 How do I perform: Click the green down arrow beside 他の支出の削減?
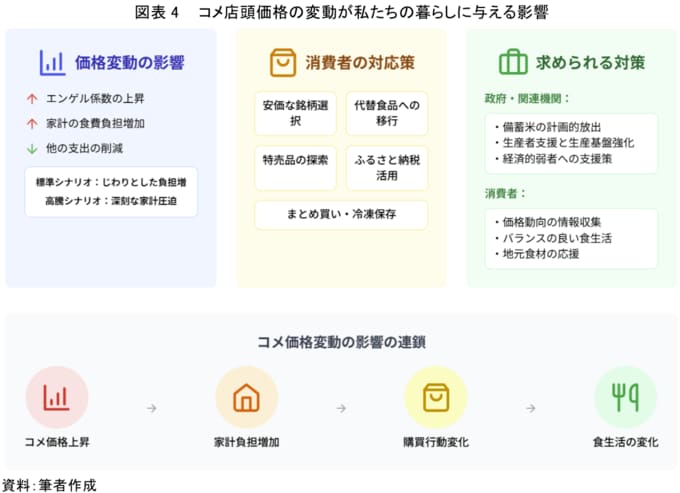point(32,149)
